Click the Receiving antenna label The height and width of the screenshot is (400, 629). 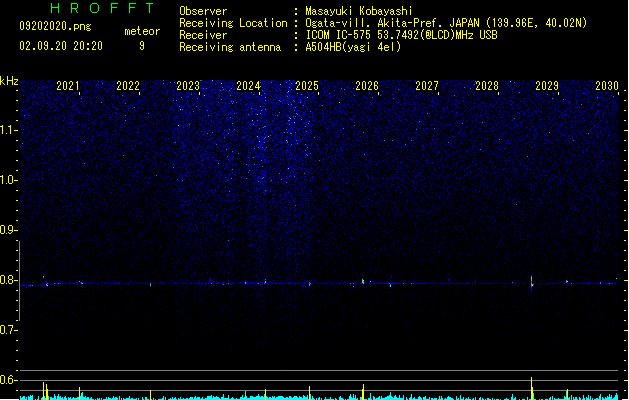[230, 47]
